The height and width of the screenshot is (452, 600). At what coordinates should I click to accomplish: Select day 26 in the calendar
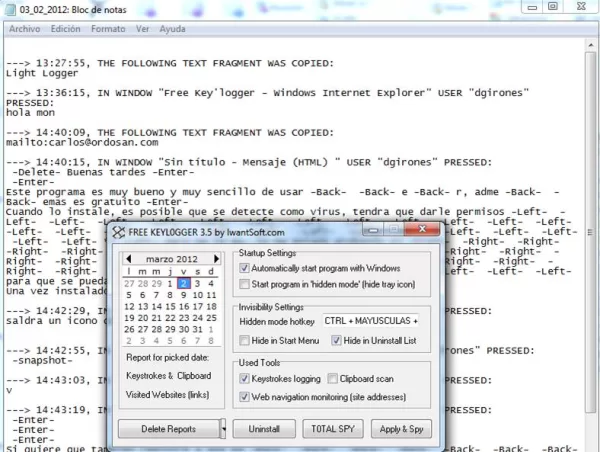[x=129, y=329]
